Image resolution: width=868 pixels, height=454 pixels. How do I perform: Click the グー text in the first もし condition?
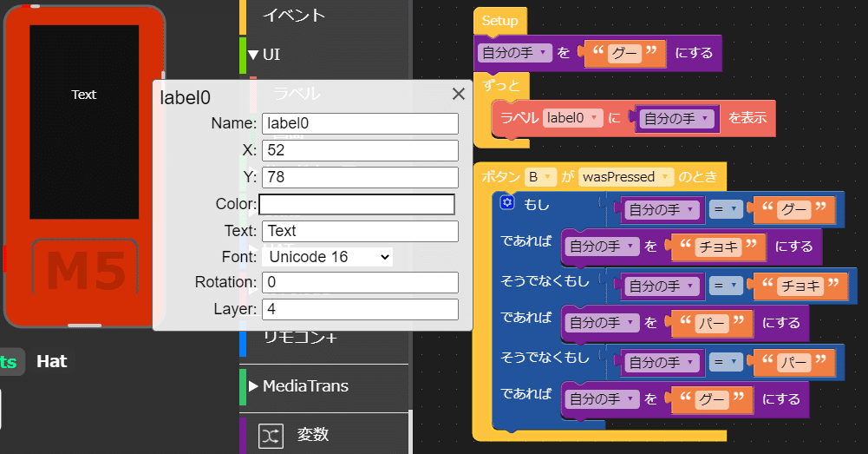tap(793, 210)
